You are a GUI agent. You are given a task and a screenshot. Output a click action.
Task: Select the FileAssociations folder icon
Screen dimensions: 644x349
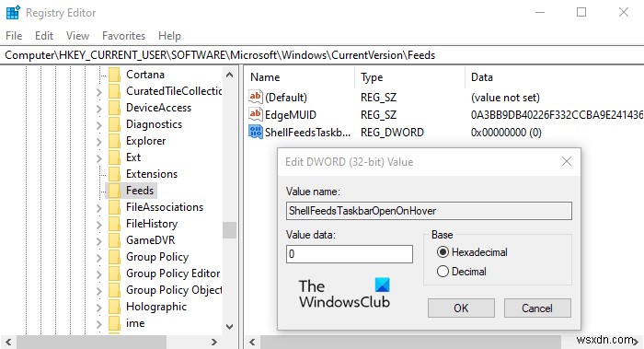point(115,207)
